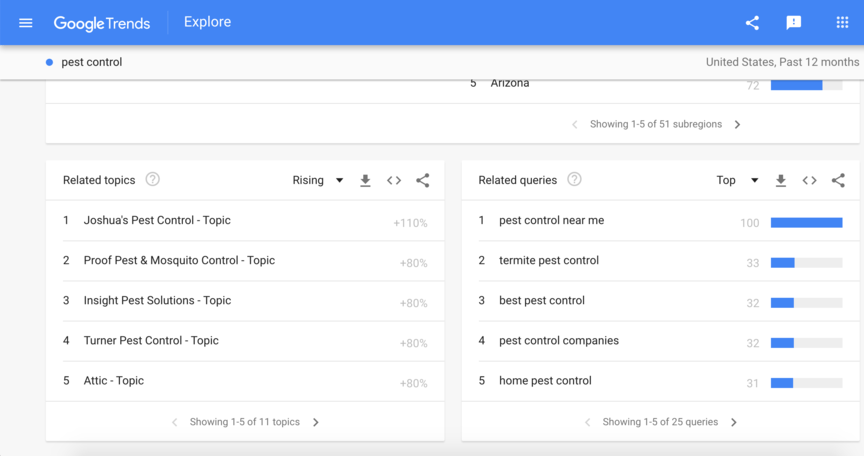Share this Trends page from header
Image resolution: width=864 pixels, height=456 pixels.
(752, 23)
